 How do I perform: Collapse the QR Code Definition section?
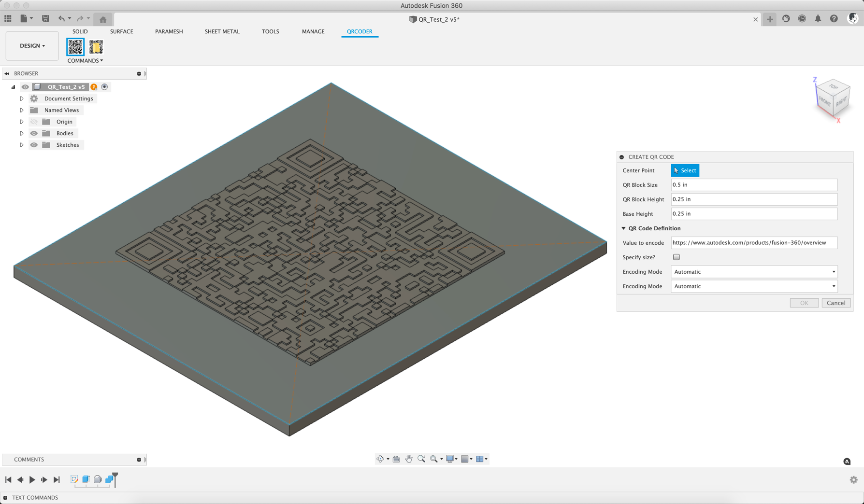click(x=623, y=228)
